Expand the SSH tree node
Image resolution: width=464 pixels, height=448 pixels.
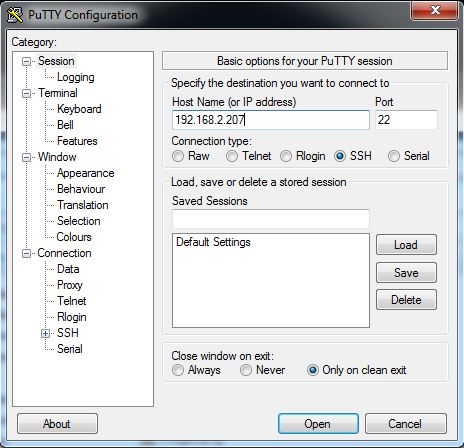(x=45, y=333)
